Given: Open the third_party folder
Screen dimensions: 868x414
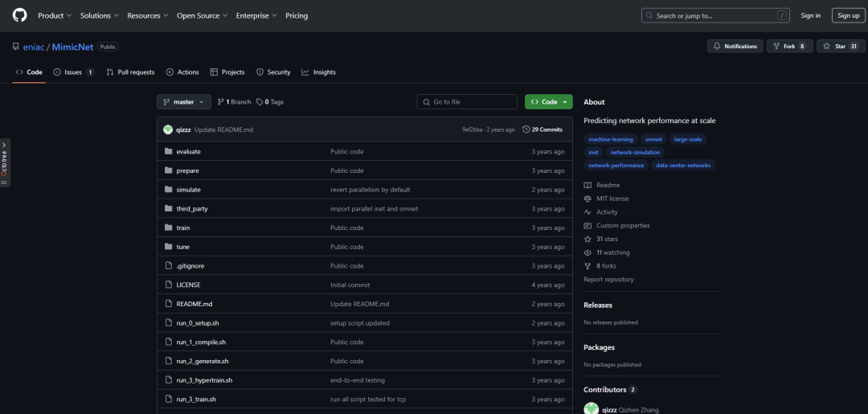Looking at the screenshot, I should [x=192, y=209].
